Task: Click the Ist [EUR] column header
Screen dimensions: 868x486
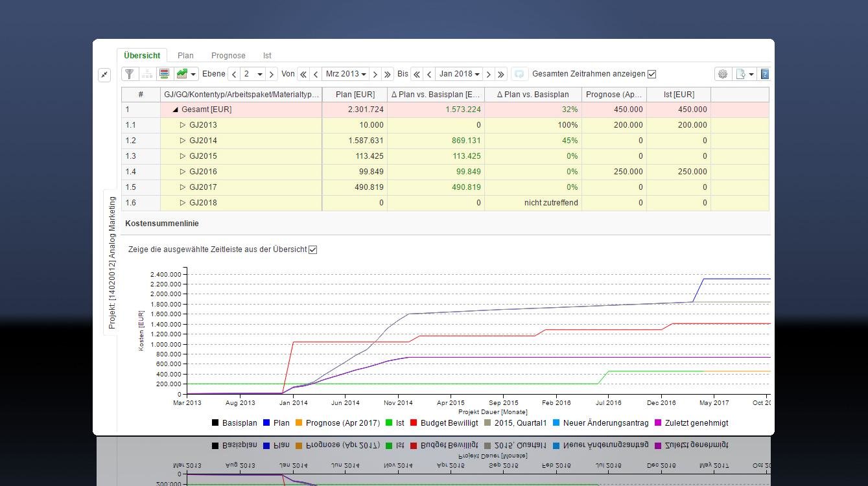Action: (679, 95)
